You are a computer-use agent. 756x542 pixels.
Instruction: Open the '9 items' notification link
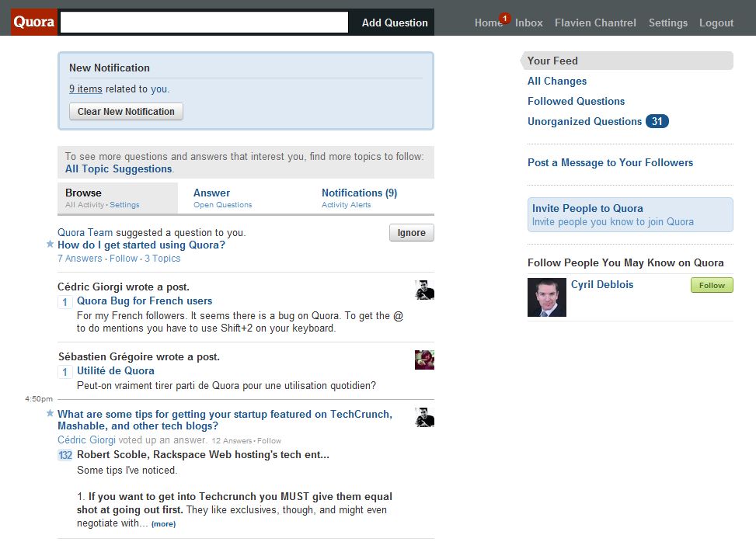pos(85,89)
